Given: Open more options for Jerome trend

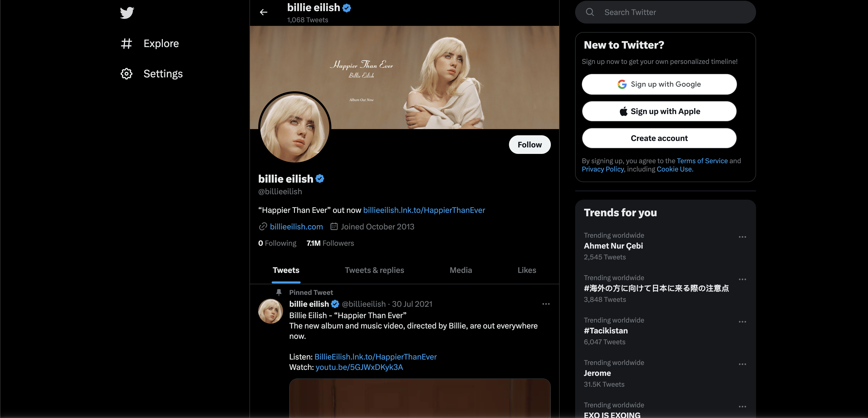Looking at the screenshot, I should [x=742, y=364].
